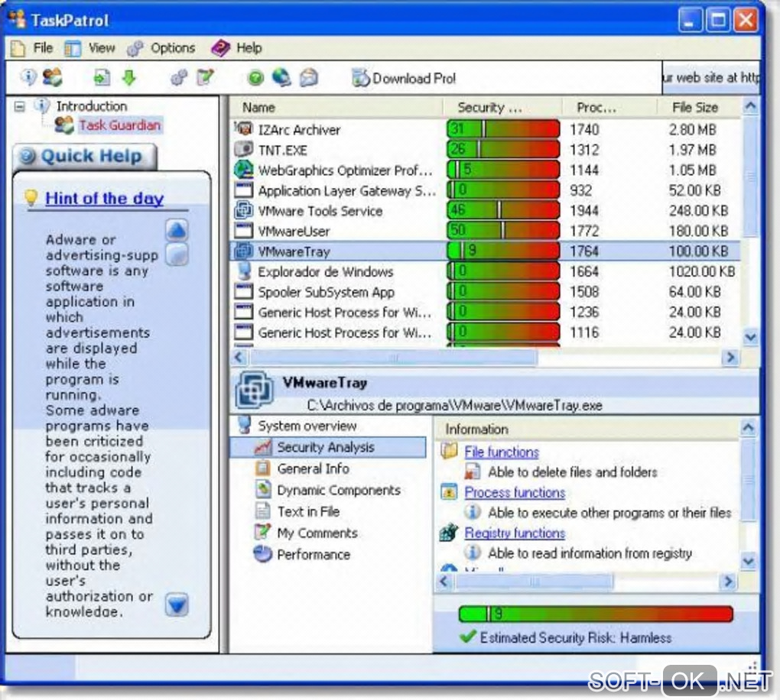Open General Info section
Image resolution: width=780 pixels, height=700 pixels.
(x=313, y=468)
